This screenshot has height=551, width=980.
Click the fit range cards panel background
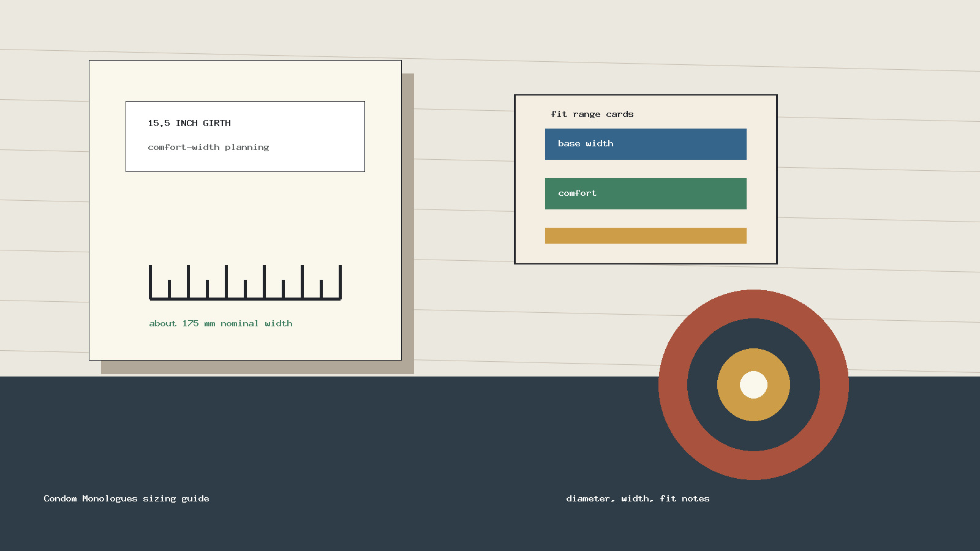646,254
